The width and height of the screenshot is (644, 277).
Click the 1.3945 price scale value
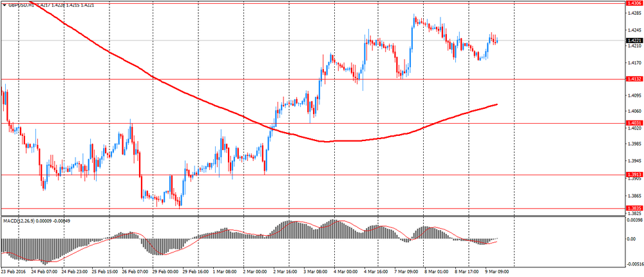635,160
